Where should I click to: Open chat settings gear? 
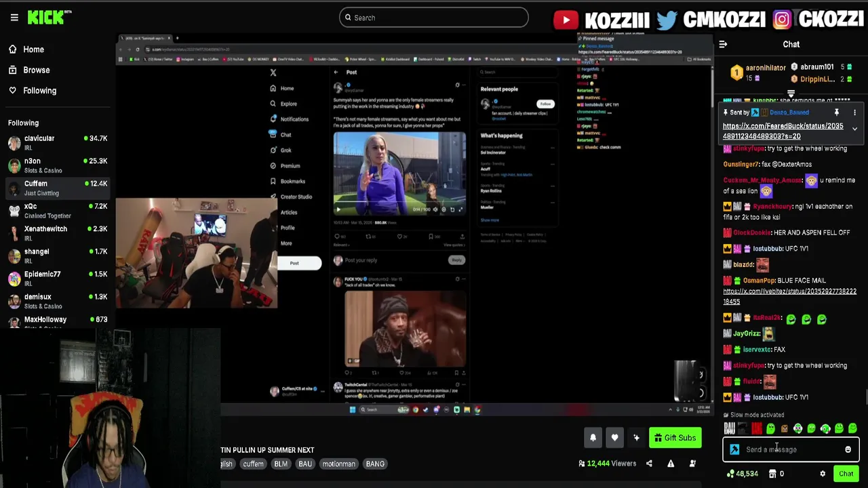coord(823,474)
